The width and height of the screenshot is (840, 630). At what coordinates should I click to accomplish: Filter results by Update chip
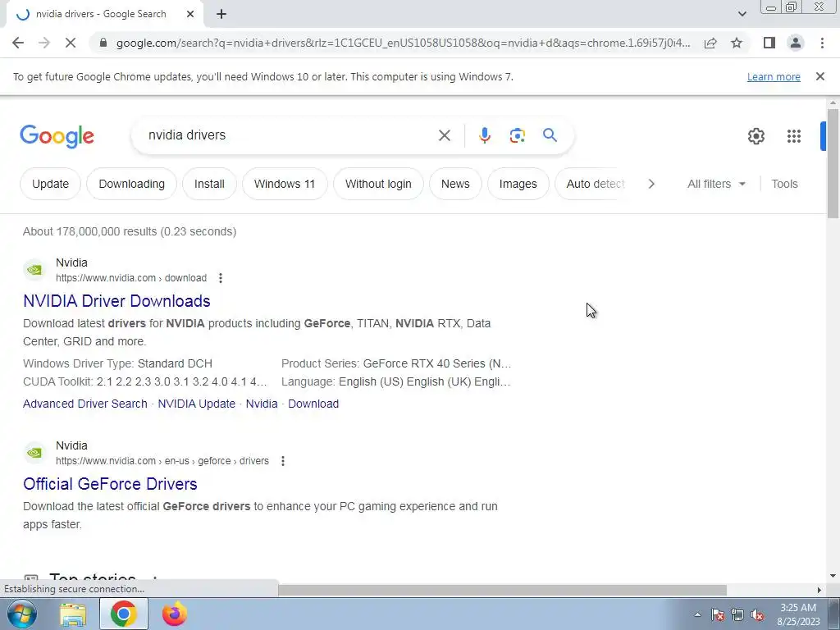pyautogui.click(x=50, y=184)
